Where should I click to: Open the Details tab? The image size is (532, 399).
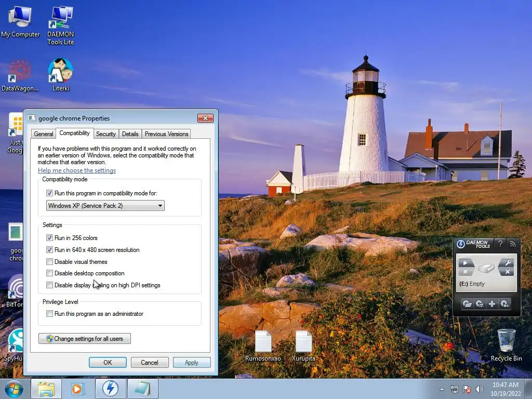[x=130, y=134]
